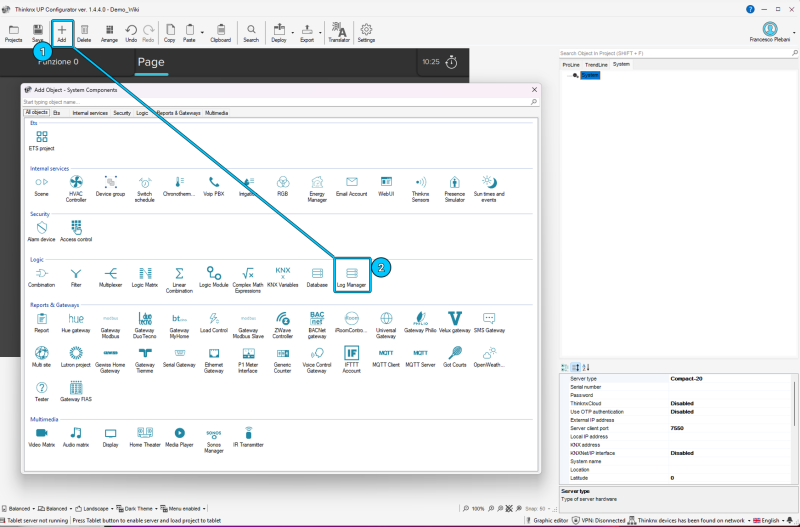Add the Sun times and events object
Image resolution: width=800 pixels, height=527 pixels.
(489, 189)
